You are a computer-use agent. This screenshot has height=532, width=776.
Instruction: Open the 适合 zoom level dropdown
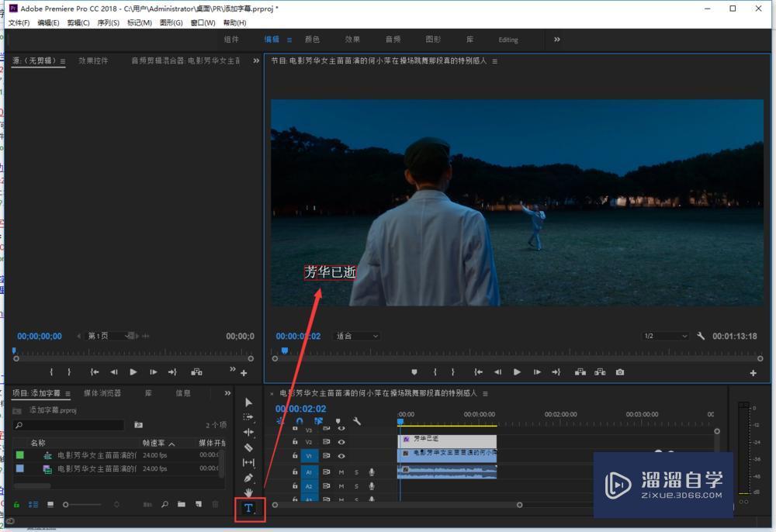click(x=357, y=337)
